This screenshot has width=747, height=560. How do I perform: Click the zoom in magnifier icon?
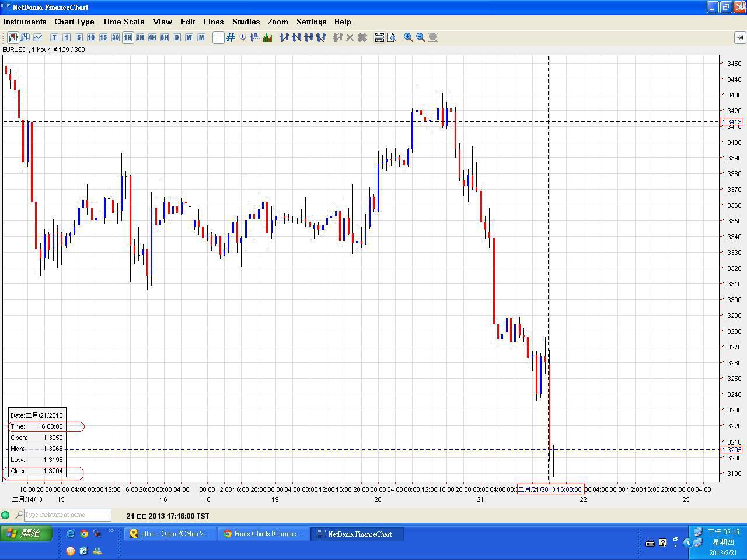click(408, 37)
